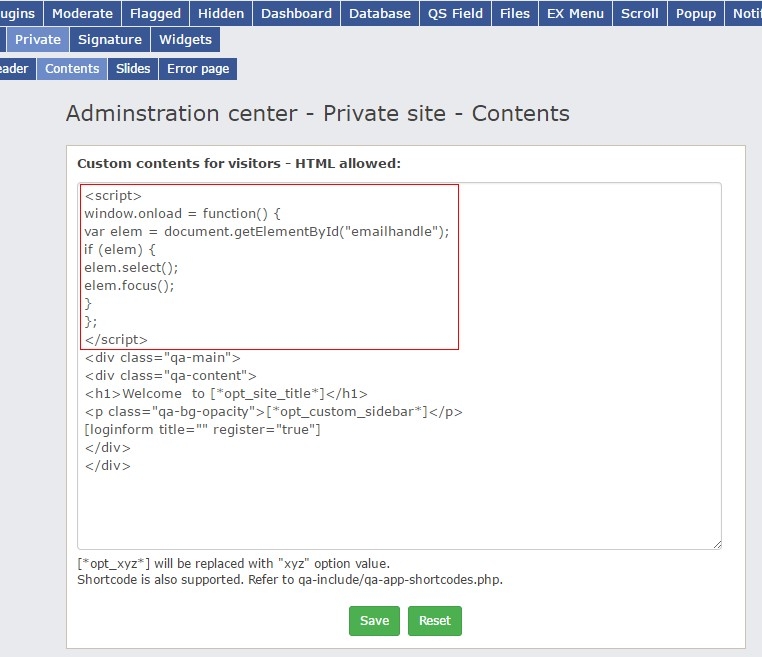Viewport: 762px width, 657px height.
Task: Open the Moderate admin tab
Action: pyautogui.click(x=82, y=13)
